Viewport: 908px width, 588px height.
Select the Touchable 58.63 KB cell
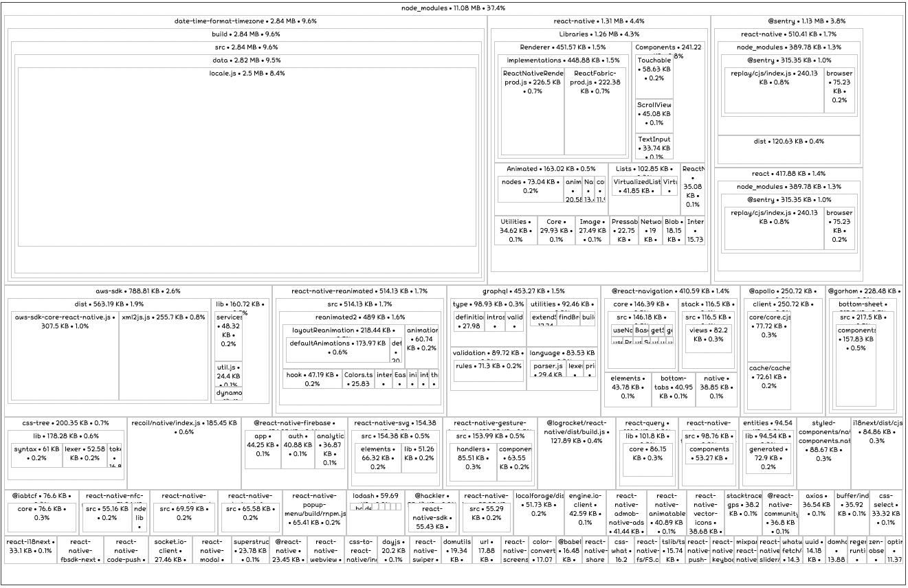[x=654, y=76]
